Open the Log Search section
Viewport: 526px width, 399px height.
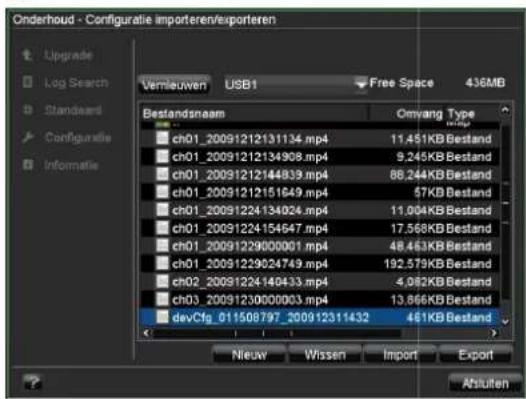(76, 83)
